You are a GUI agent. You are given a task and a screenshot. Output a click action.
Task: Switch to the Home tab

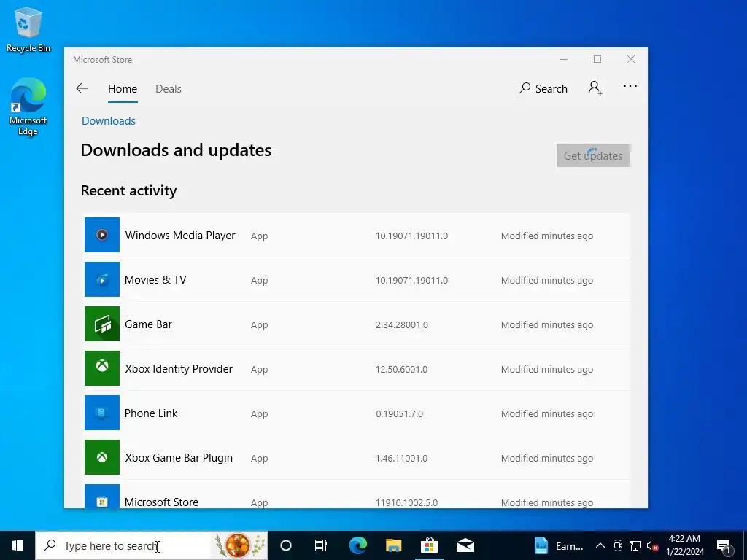click(123, 89)
